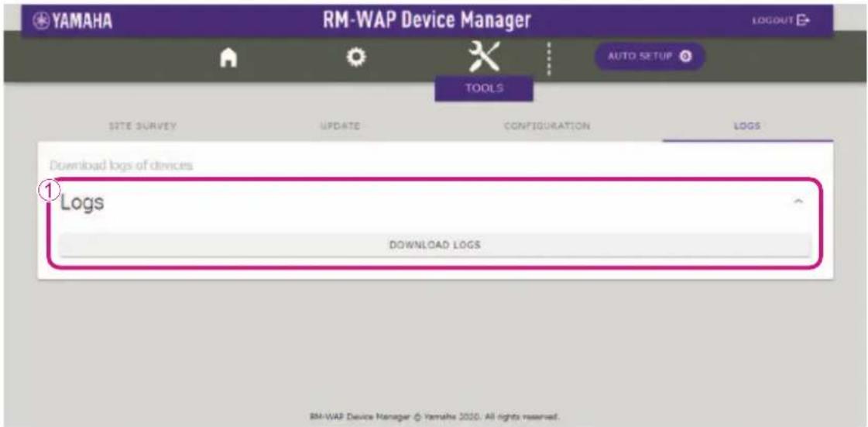The height and width of the screenshot is (427, 868).
Task: Click 'Download logs of devices' text
Action: tap(122, 165)
